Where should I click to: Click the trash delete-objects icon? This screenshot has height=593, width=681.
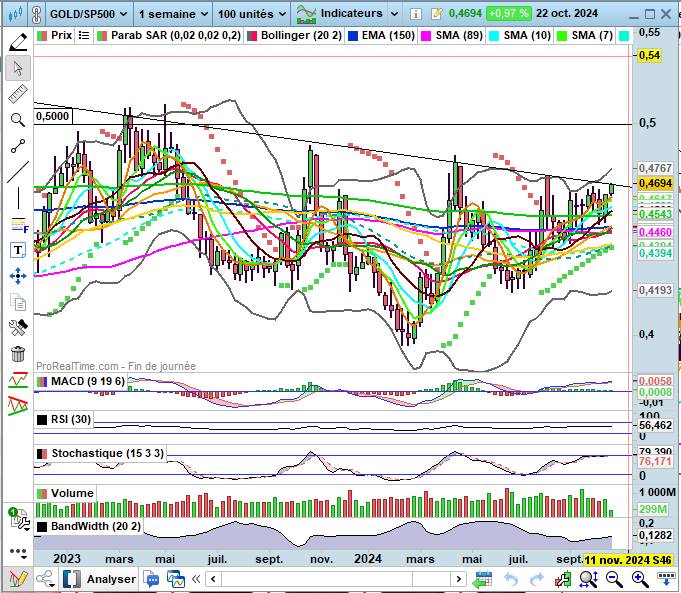point(17,353)
